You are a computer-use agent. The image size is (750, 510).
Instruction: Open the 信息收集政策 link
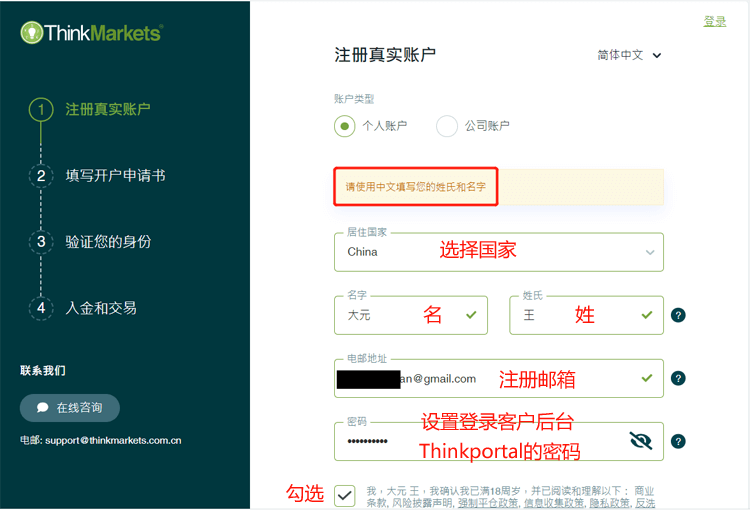coord(554,503)
